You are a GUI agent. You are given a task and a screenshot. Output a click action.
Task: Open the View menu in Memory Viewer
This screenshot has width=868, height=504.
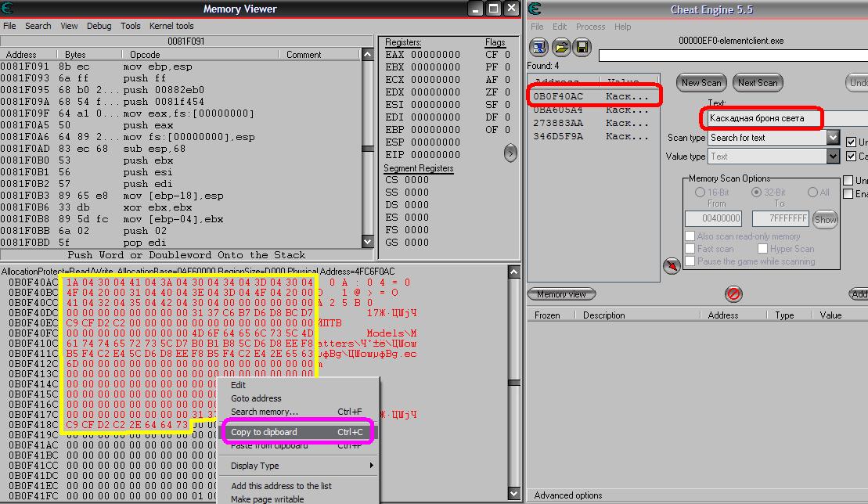pyautogui.click(x=69, y=26)
